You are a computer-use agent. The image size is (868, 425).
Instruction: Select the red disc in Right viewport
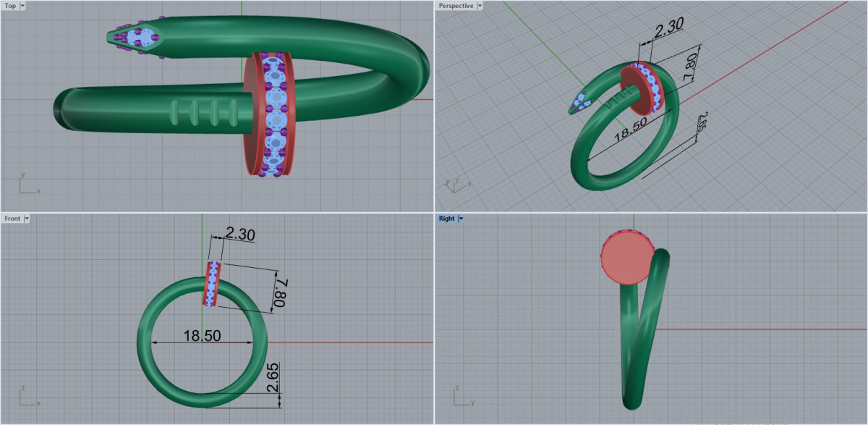pos(628,257)
